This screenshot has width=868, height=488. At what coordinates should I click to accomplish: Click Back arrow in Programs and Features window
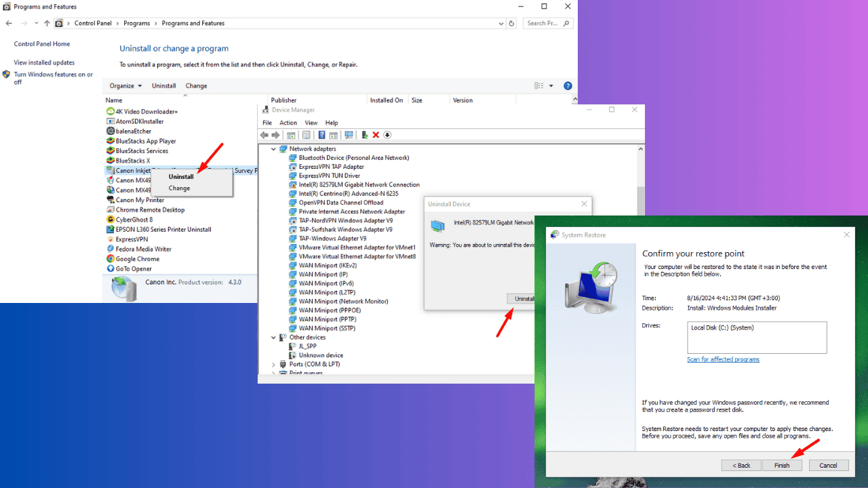pos(9,23)
